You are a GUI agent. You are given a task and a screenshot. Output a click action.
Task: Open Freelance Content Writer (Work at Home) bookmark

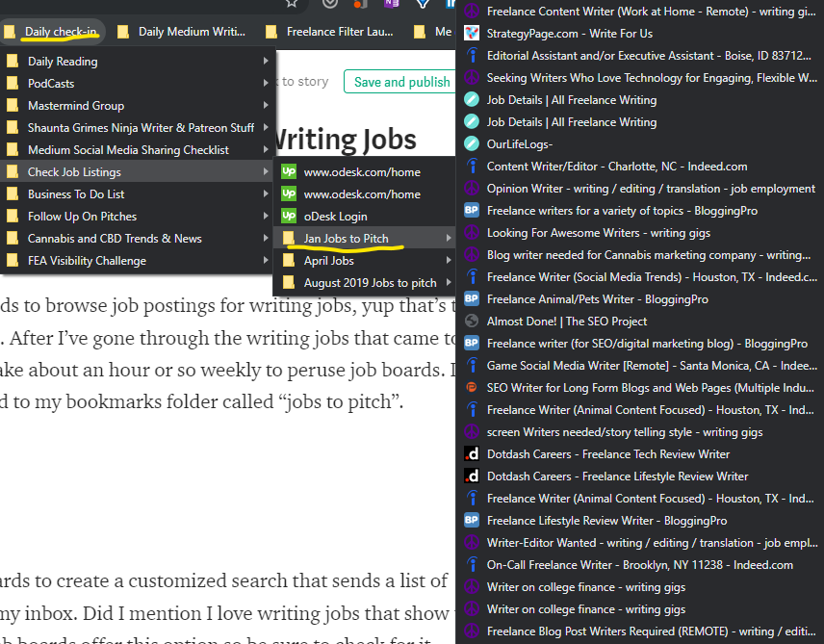[x=640, y=12]
